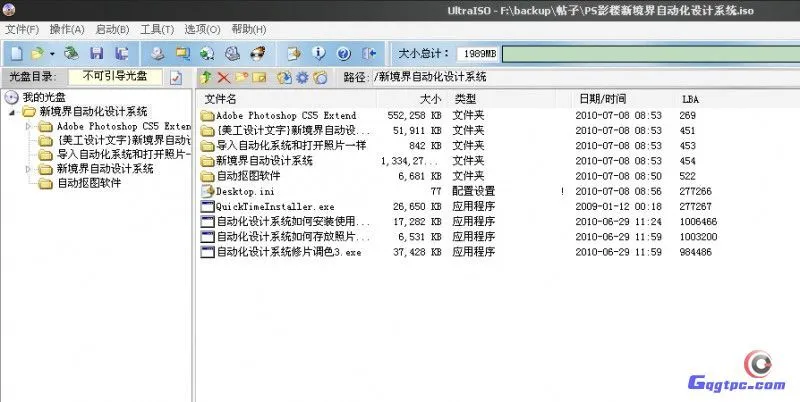The image size is (800, 402).
Task: Open the dropdown arrow beside Open icon
Action: point(52,54)
